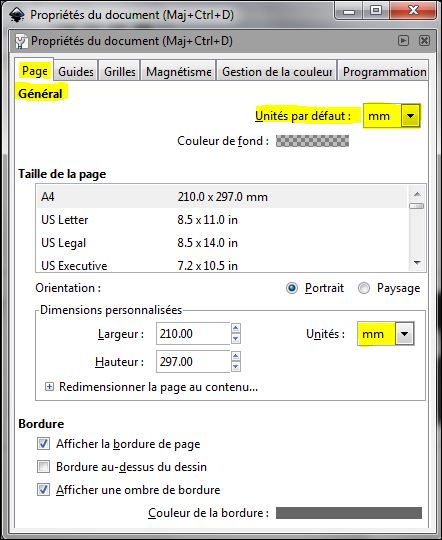
Task: Select the US Legal page size
Action: click(x=222, y=243)
